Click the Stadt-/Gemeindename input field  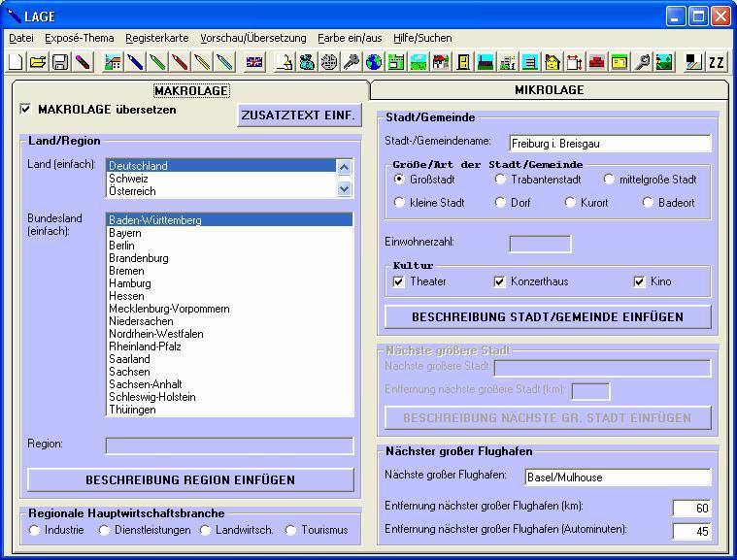[617, 144]
